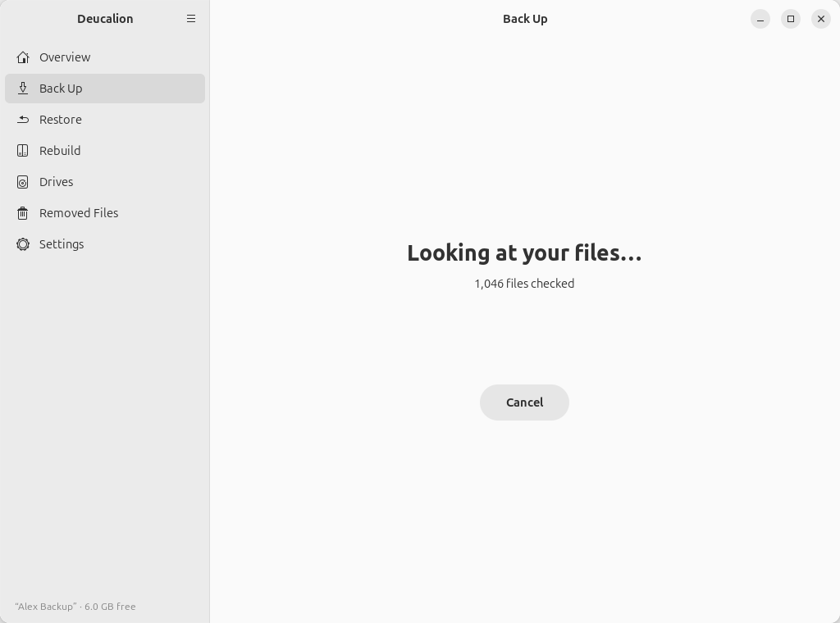Click the Rebuild icon in sidebar

pyautogui.click(x=22, y=150)
